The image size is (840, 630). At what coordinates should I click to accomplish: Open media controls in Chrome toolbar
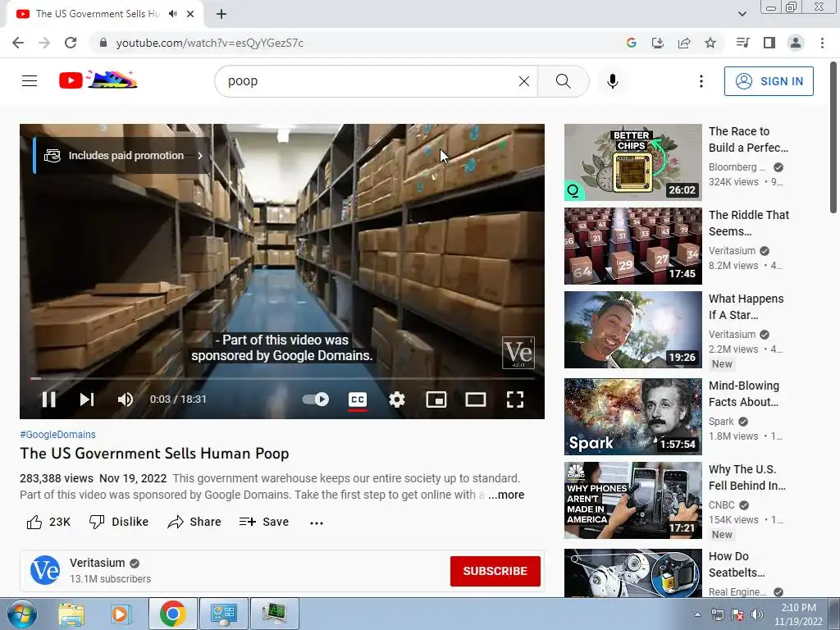tap(742, 43)
